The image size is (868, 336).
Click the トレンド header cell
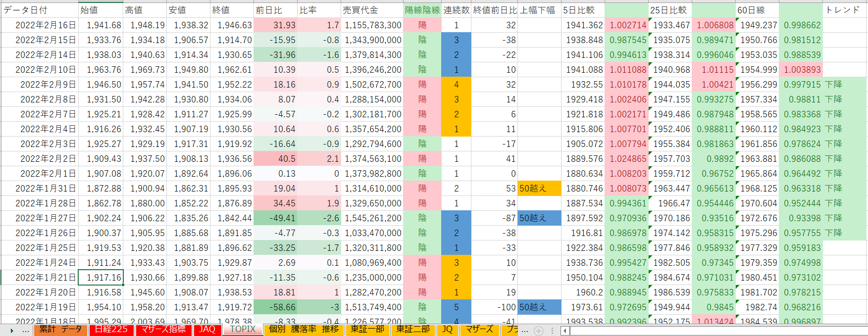tap(844, 10)
